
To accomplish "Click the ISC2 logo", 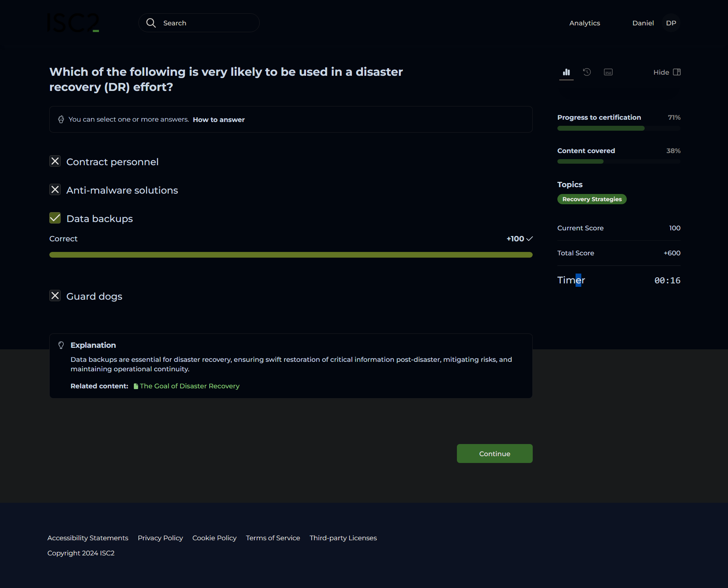I will tap(73, 23).
